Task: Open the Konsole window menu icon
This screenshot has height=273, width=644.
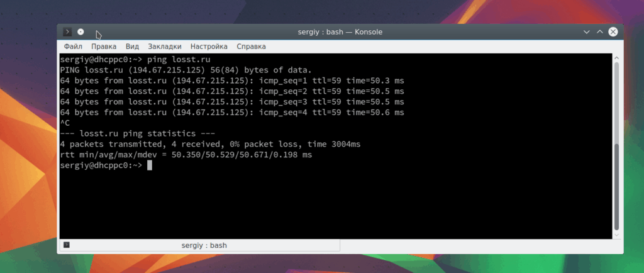Action: click(67, 32)
